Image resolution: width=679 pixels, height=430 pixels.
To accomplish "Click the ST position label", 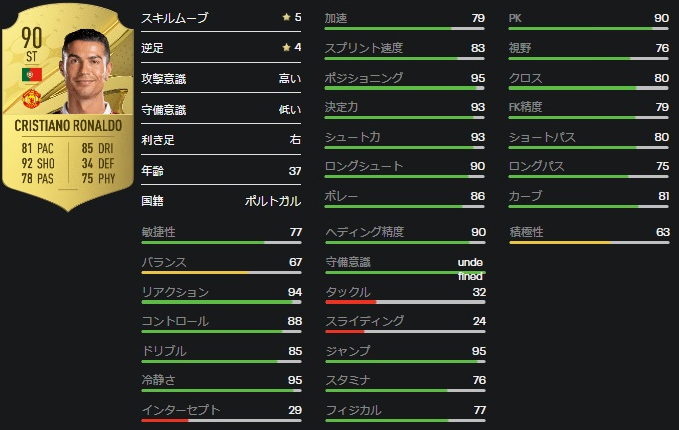I will pyautogui.click(x=29, y=58).
